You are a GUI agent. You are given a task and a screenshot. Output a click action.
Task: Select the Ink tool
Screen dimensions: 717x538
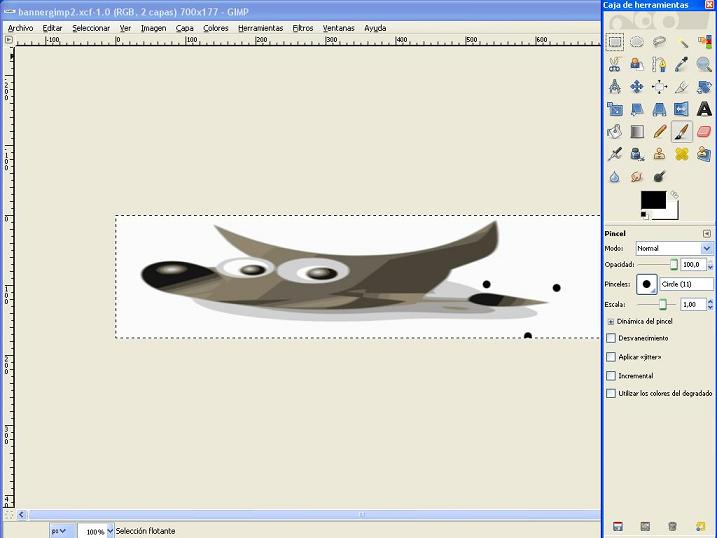tap(637, 154)
